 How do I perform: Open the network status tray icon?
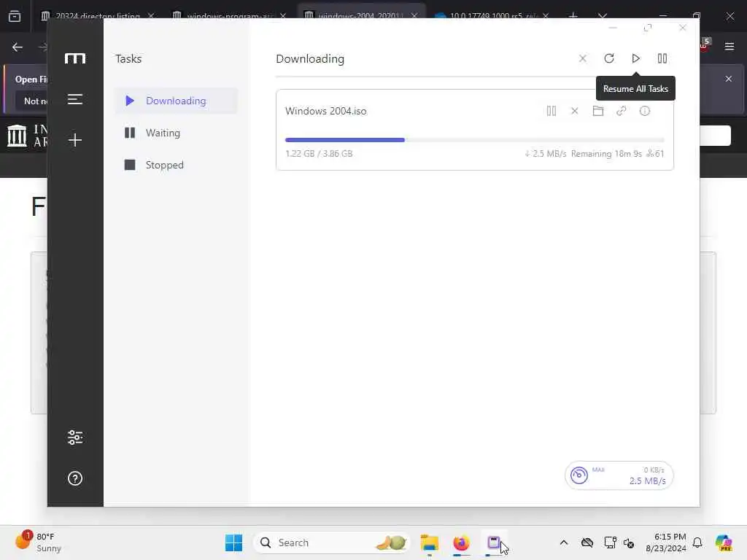[x=610, y=542]
